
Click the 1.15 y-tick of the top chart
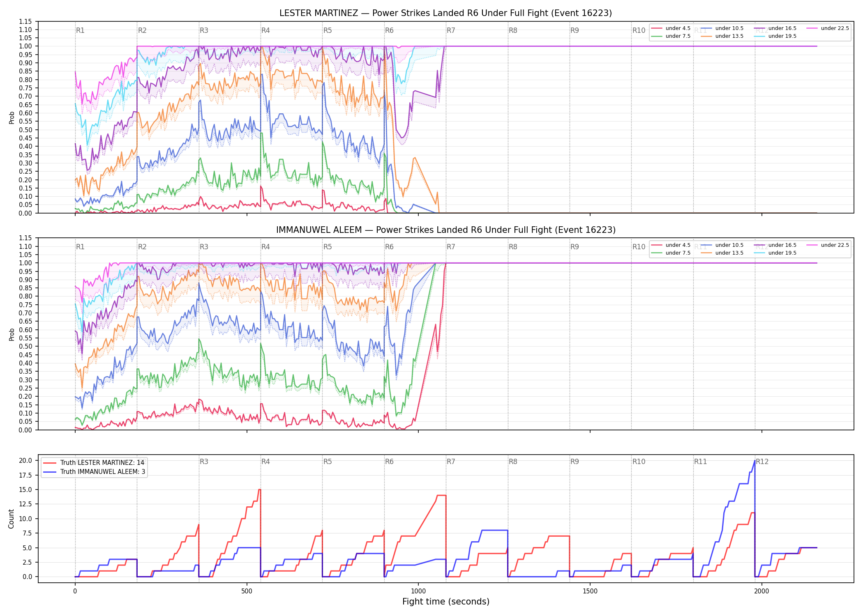point(25,21)
